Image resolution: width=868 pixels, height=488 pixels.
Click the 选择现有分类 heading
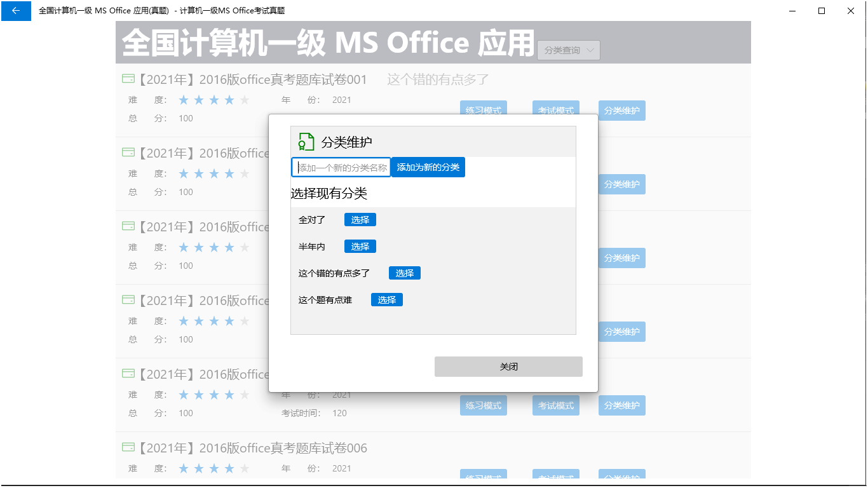pyautogui.click(x=329, y=194)
